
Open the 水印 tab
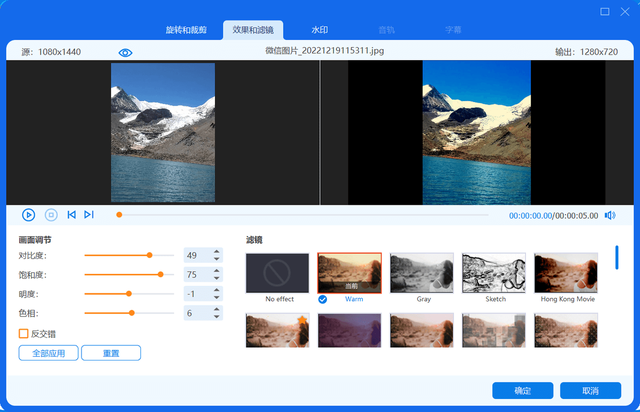tap(320, 30)
